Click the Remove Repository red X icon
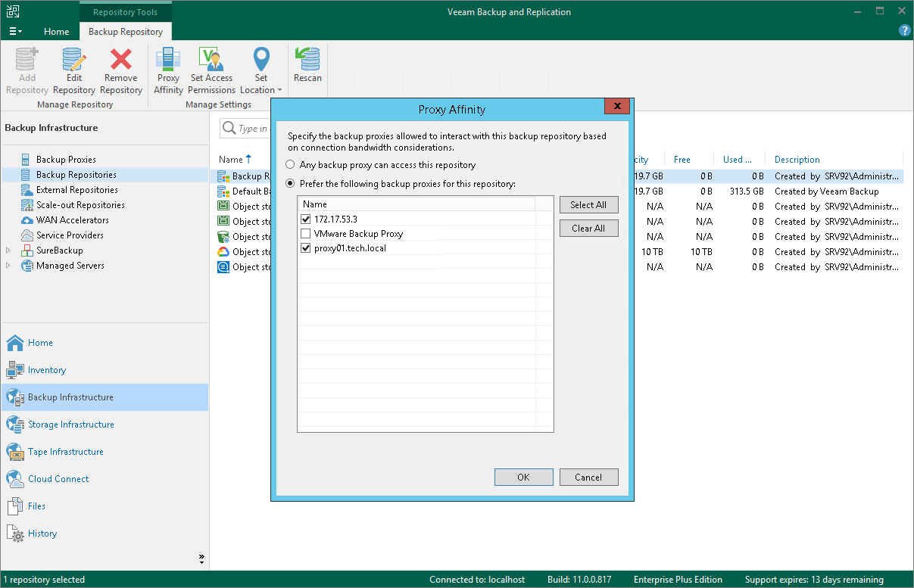914x588 pixels. click(x=120, y=60)
